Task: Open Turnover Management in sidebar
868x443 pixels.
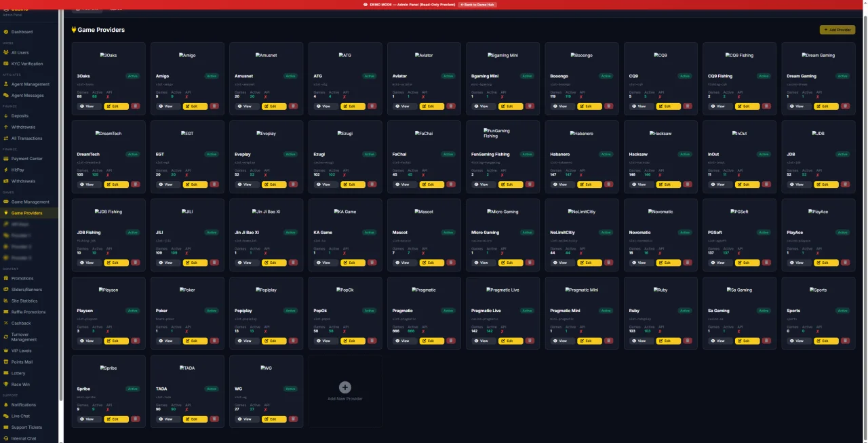Action: click(30, 337)
